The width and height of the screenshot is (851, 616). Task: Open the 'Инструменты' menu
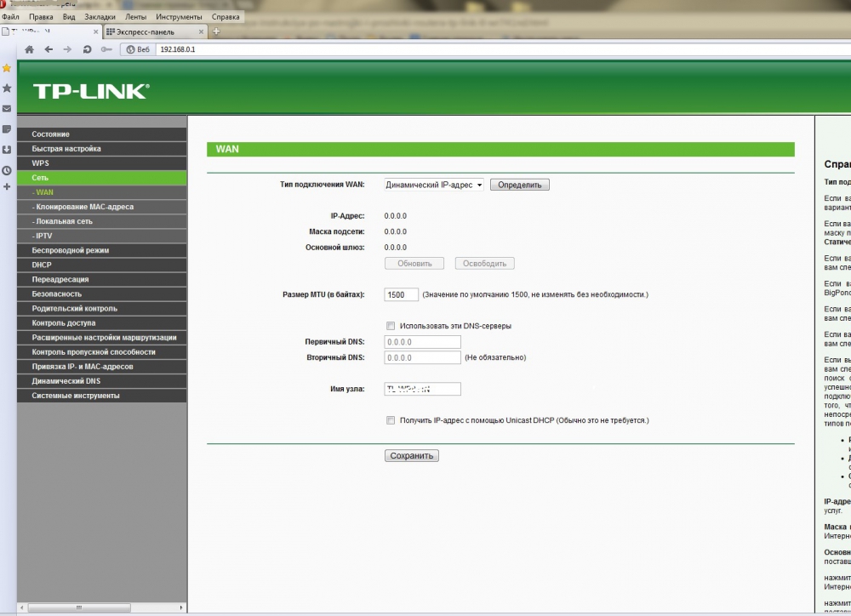179,17
